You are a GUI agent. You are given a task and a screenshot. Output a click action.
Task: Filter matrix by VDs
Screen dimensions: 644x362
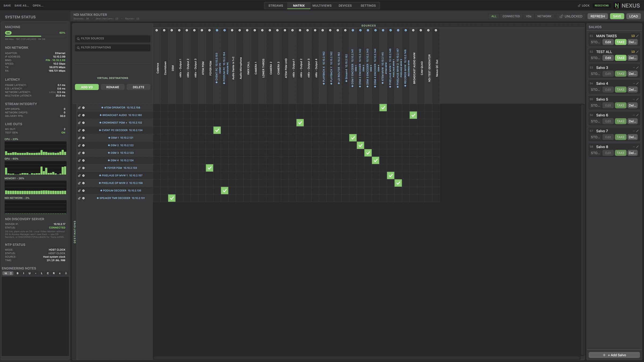click(529, 16)
